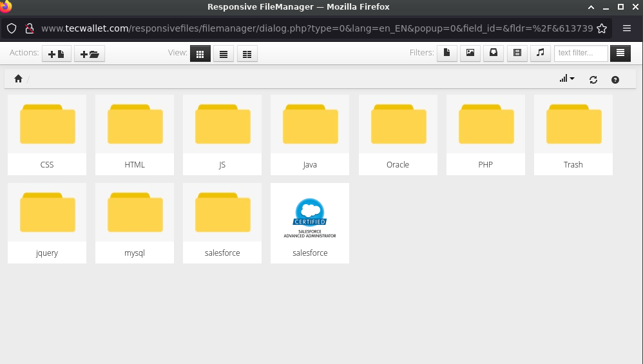Viewport: 643px width, 364px height.
Task: Select the show all files button
Action: click(x=620, y=53)
